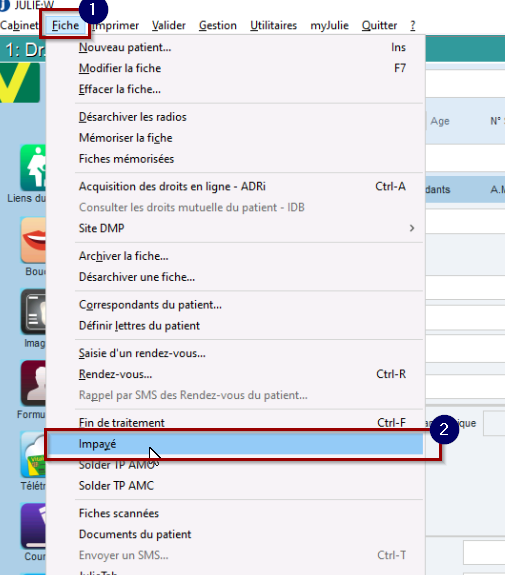
Task: Open Documents du patient
Action: 235,534
